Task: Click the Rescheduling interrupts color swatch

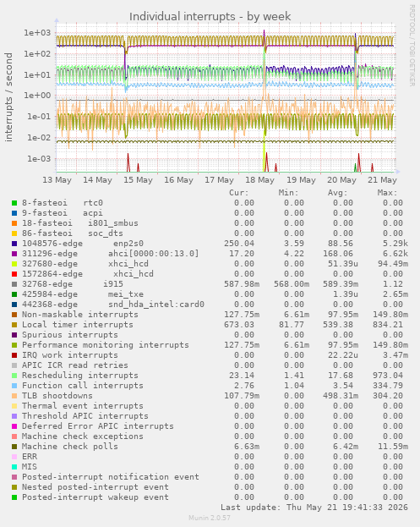Action: 14,376
